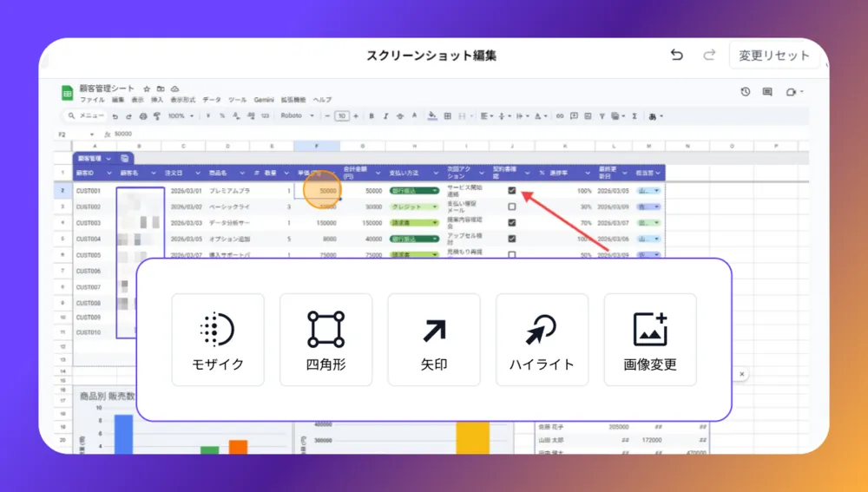
Task: Click the Σ functions icon
Action: pyautogui.click(x=635, y=116)
